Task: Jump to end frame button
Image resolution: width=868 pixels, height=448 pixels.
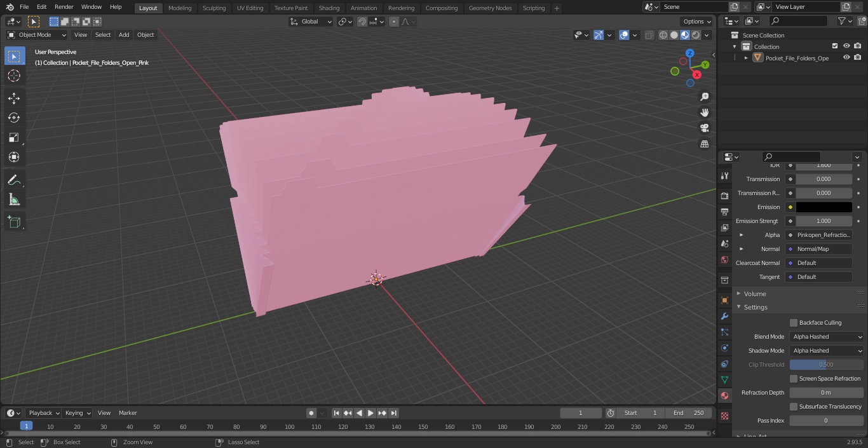Action: click(393, 413)
